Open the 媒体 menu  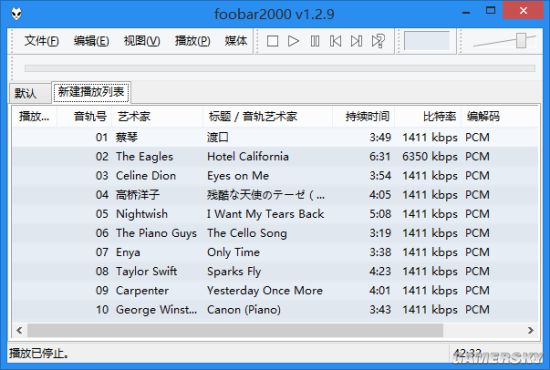(x=236, y=41)
